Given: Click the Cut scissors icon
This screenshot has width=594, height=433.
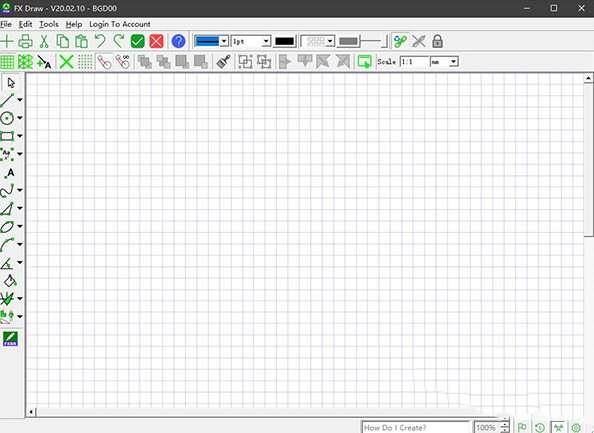Looking at the screenshot, I should pyautogui.click(x=44, y=41).
